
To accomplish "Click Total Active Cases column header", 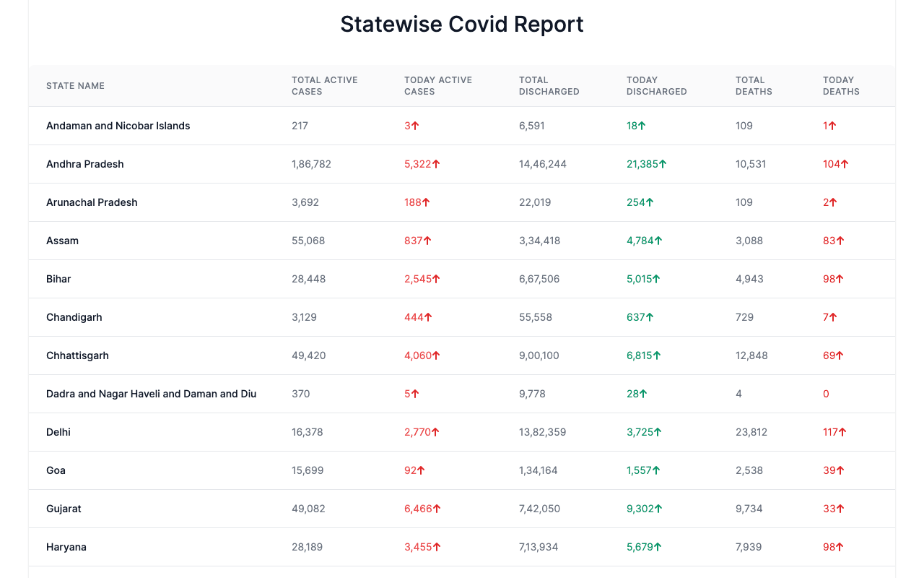I will (324, 86).
